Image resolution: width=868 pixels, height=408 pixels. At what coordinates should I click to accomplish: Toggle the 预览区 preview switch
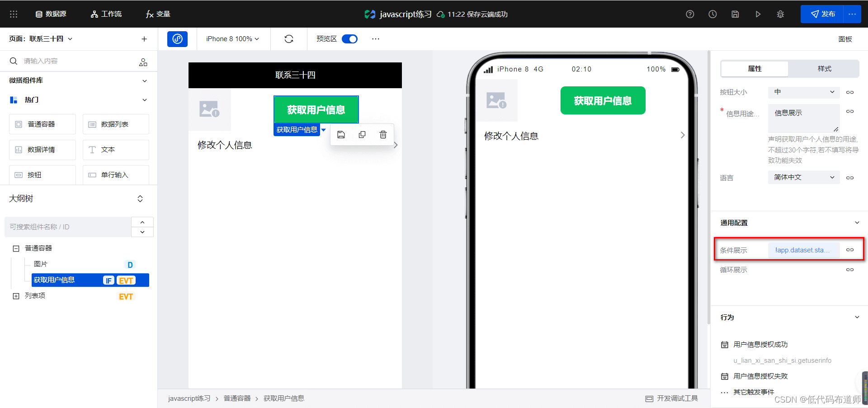pyautogui.click(x=349, y=39)
